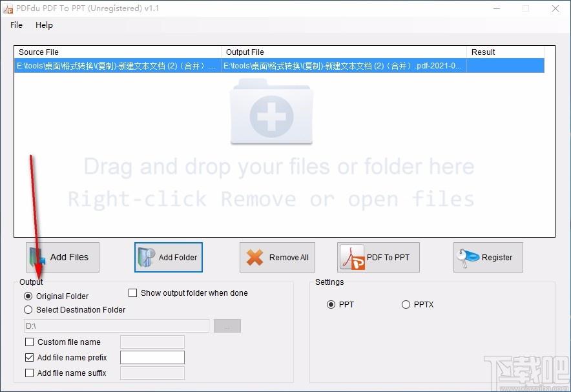Viewport: 571px width, 392px height.
Task: Click the PDFdu app icon in title bar
Action: (x=8, y=9)
